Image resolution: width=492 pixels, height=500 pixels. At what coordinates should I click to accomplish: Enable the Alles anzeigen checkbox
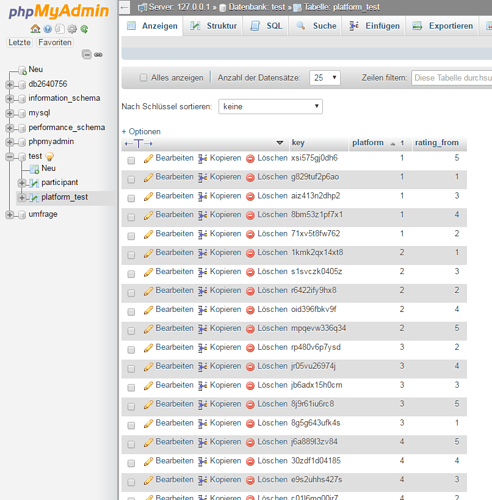pyautogui.click(x=143, y=78)
